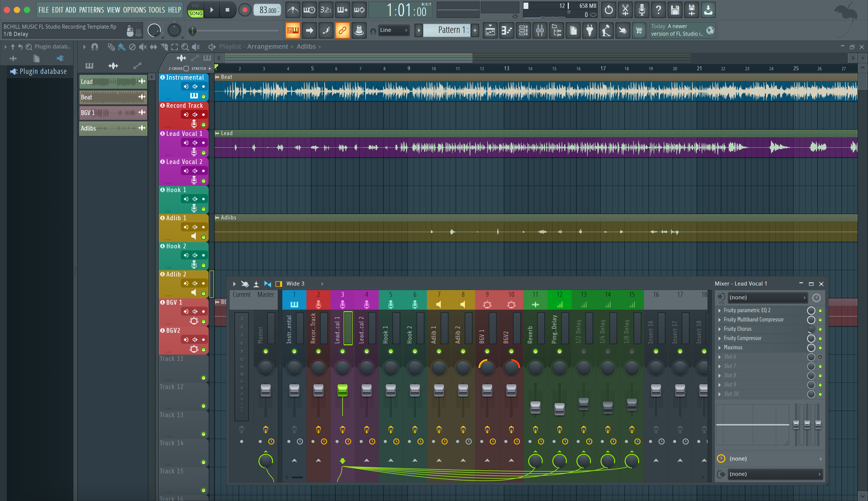Viewport: 868px width, 501px height.
Task: Click the Lead Vocal 1 mixer volume fader
Action: tap(342, 391)
